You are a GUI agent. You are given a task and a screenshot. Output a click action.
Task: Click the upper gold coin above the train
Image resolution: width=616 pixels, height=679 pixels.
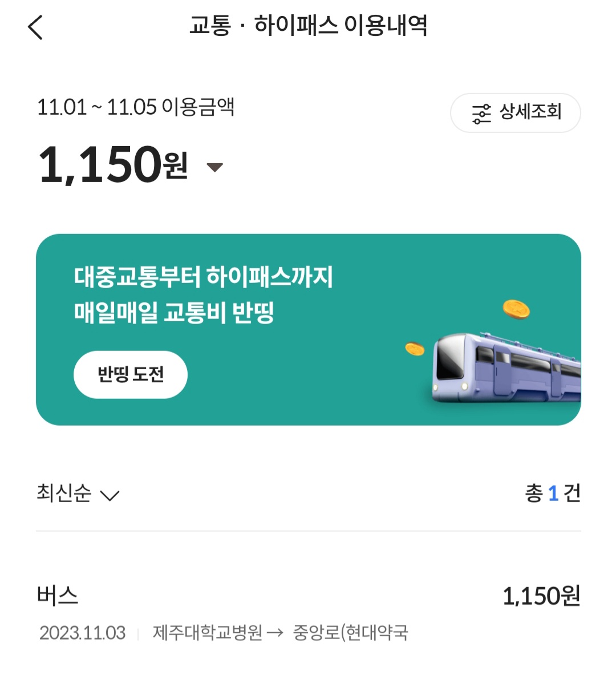(x=516, y=309)
